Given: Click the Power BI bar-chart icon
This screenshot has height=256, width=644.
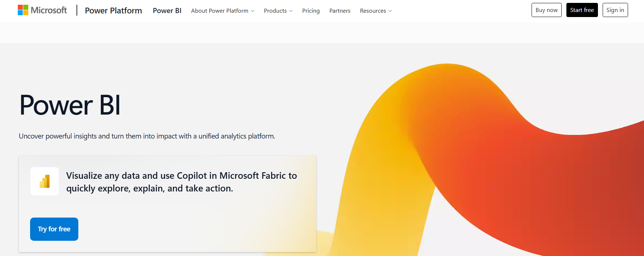Looking at the screenshot, I should tap(45, 181).
